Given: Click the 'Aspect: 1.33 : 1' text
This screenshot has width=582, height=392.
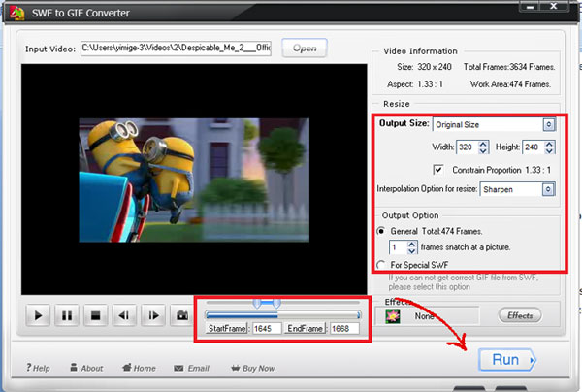Looking at the screenshot, I should click(x=415, y=84).
